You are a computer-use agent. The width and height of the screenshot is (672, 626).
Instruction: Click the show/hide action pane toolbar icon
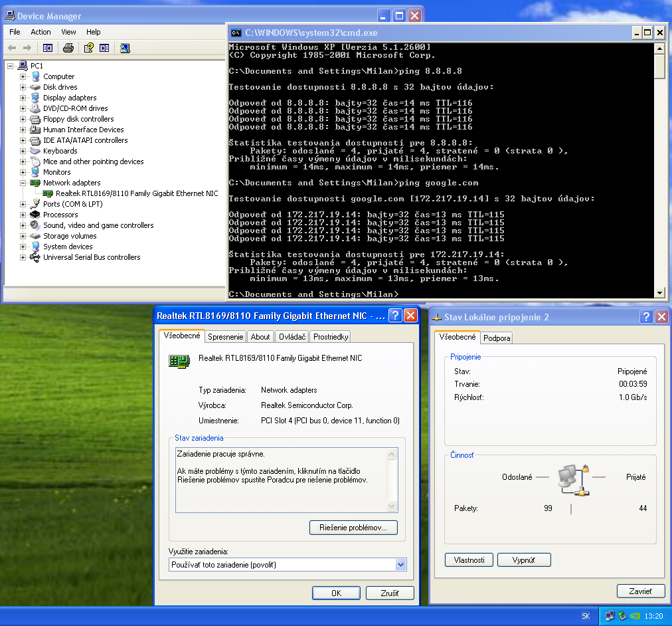pyautogui.click(x=104, y=48)
